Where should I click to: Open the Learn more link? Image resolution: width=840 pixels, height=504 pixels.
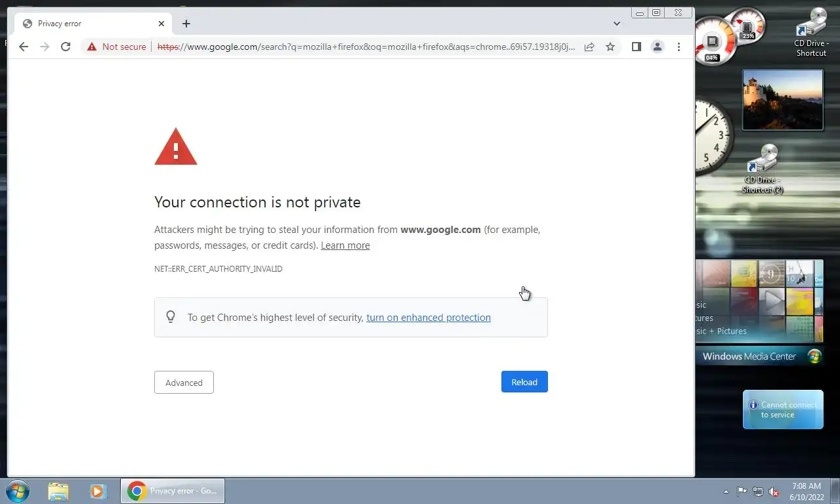point(345,245)
